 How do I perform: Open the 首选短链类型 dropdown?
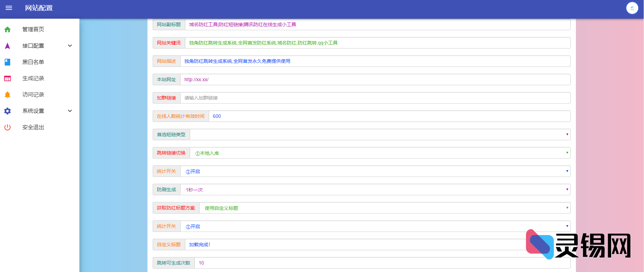[x=380, y=134]
